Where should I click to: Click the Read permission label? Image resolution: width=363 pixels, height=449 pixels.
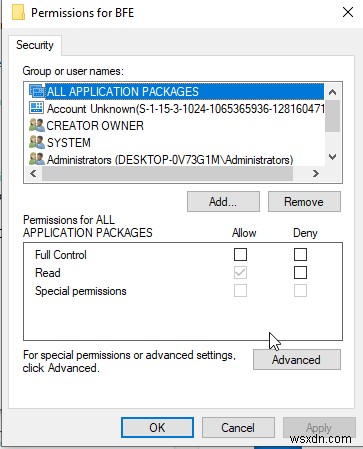48,273
